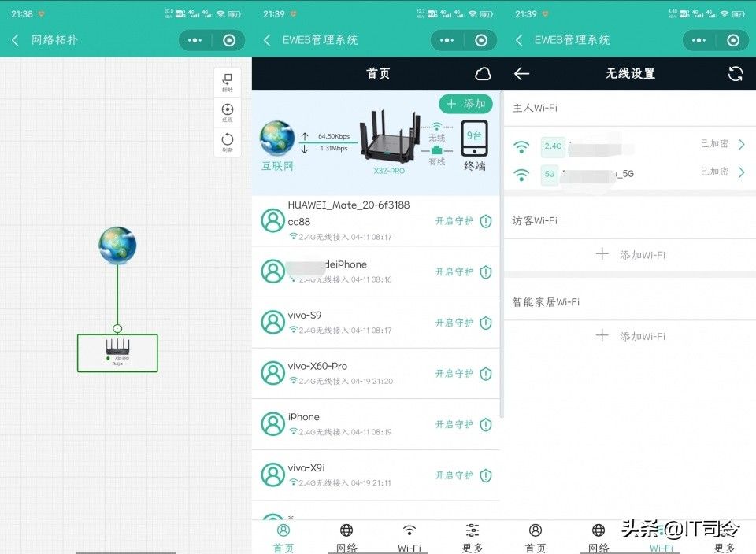The width and height of the screenshot is (756, 554).
Task: Close mini-program via circle icon in 网络拓扑 screen
Action: (x=229, y=40)
